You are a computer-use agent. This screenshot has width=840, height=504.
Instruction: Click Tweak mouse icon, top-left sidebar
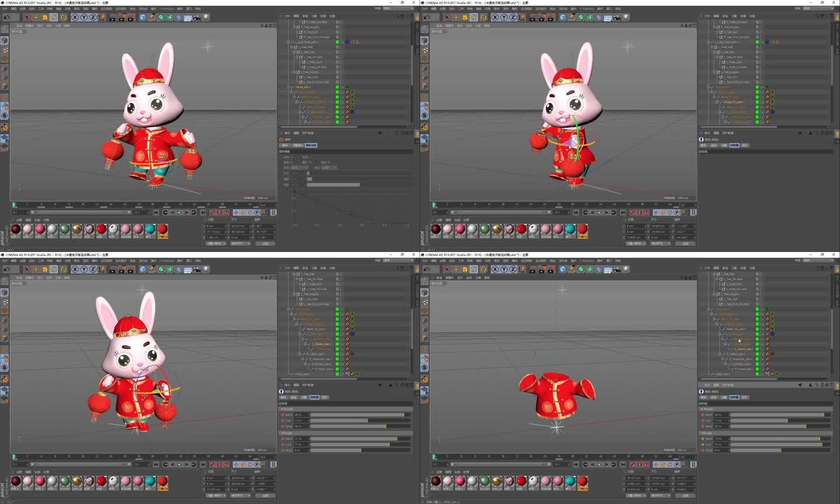pyautogui.click(x=5, y=106)
